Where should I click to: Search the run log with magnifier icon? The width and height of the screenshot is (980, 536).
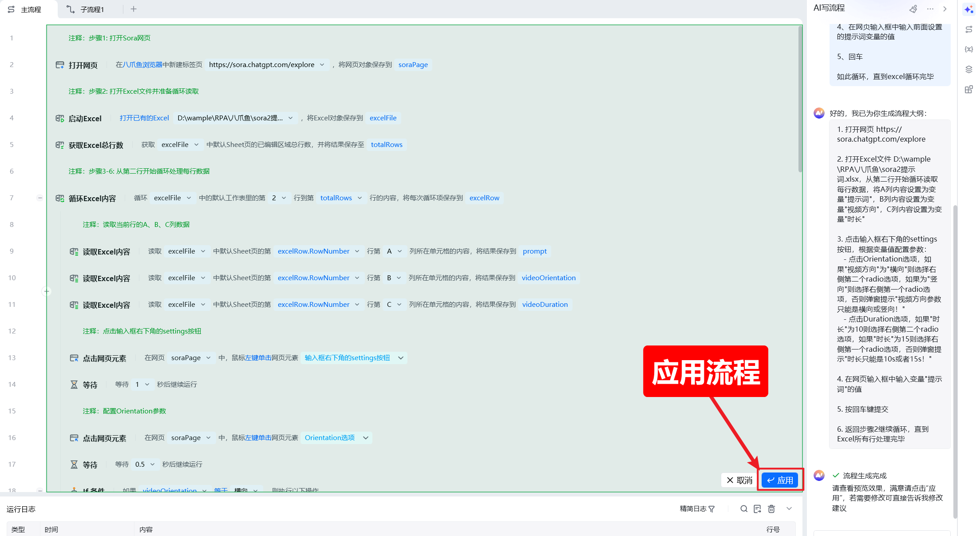pyautogui.click(x=744, y=509)
